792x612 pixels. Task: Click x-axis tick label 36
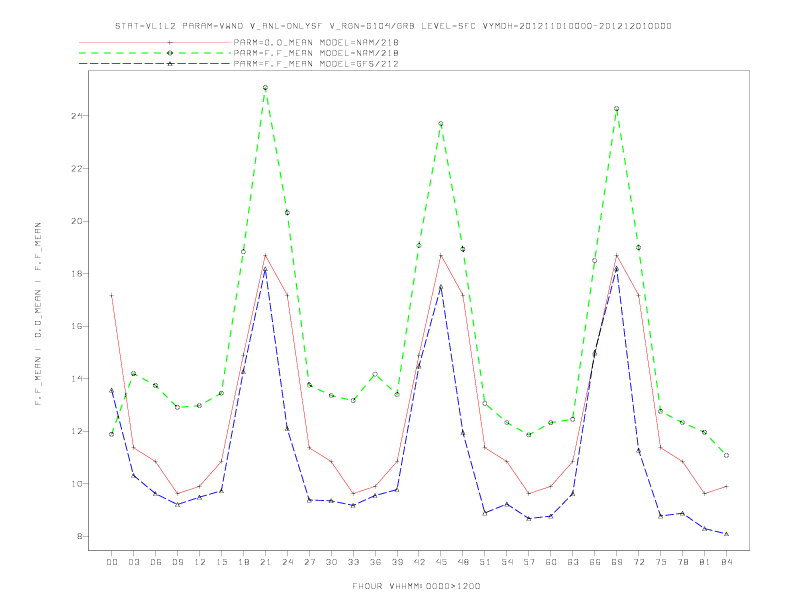[375, 562]
